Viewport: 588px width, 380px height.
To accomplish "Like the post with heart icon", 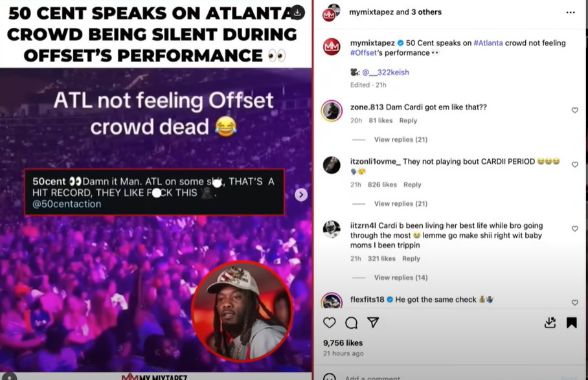I will (x=329, y=322).
